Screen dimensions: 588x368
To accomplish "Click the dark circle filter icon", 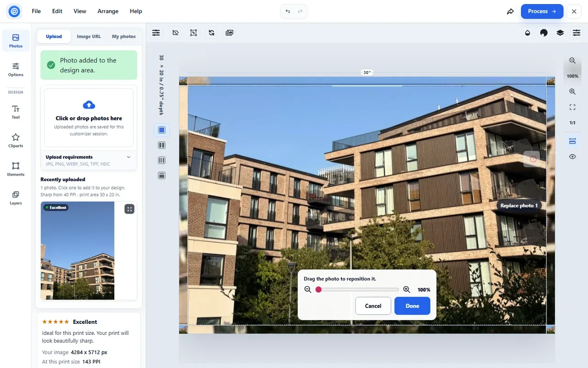I will click(x=544, y=33).
